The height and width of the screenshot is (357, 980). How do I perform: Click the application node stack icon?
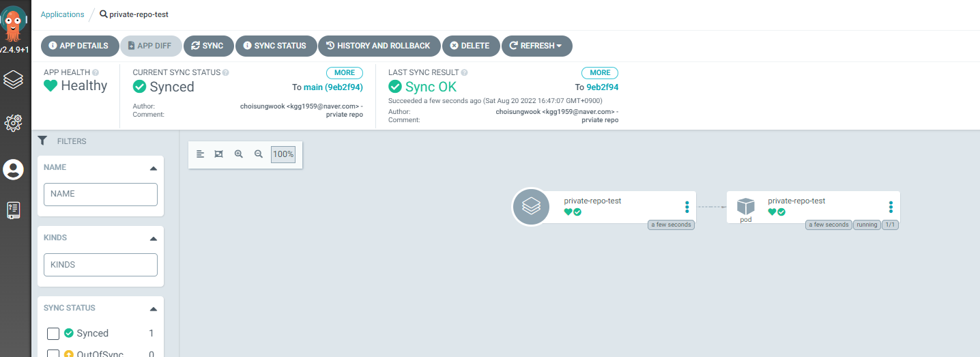point(531,206)
